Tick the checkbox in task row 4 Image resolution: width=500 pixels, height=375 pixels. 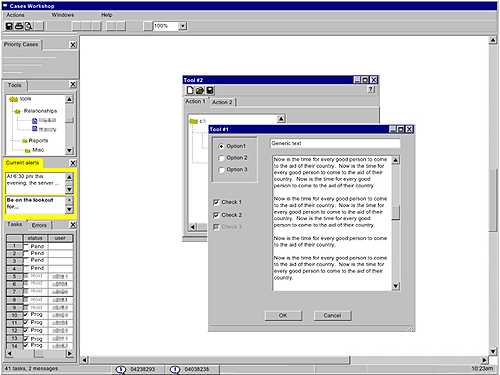click(x=26, y=268)
